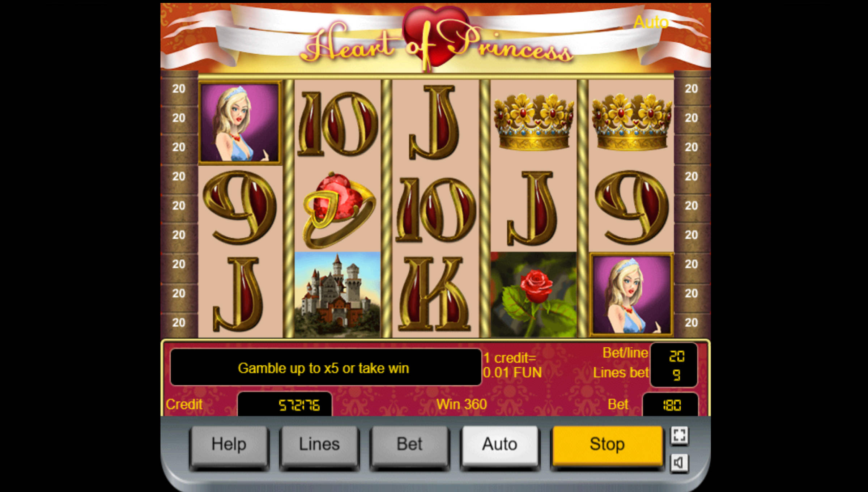Click the princess symbol on first reel
Viewport: 868px width, 492px height.
(240, 123)
